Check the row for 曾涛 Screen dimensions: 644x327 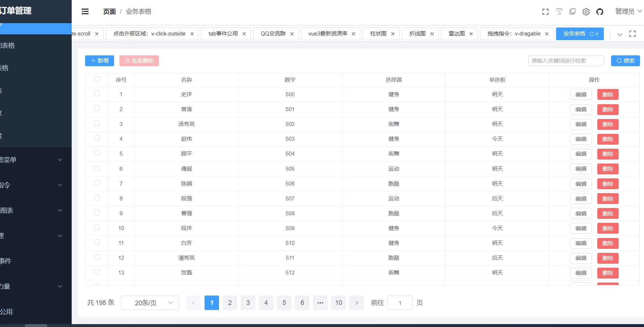tap(97, 108)
